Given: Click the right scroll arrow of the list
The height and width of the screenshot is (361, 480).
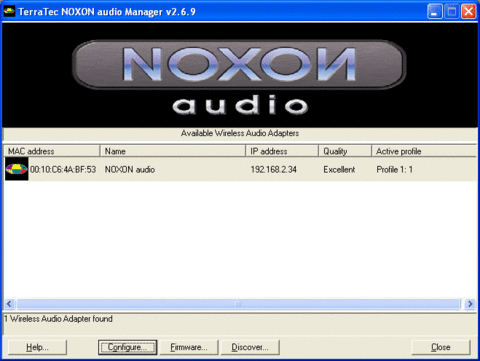Looking at the screenshot, I should [x=470, y=304].
